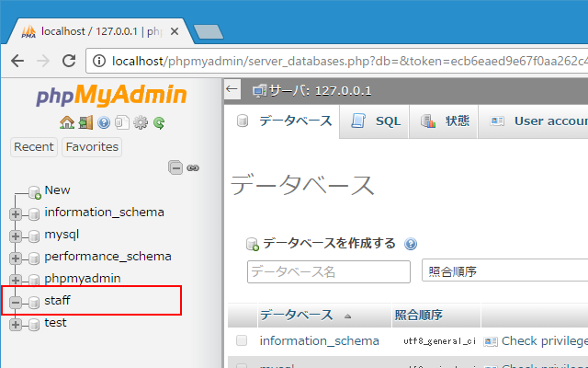Click the phpMyAdmin logo
The width and height of the screenshot is (588, 368).
111,95
